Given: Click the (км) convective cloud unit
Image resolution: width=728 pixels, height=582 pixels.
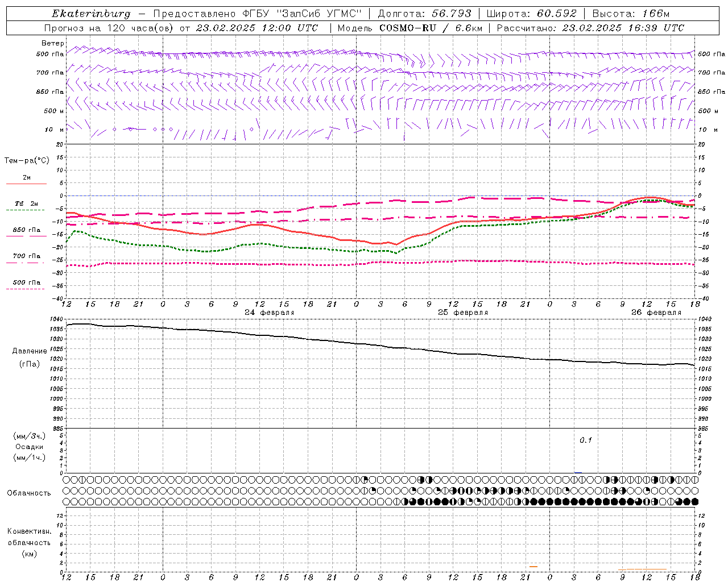Looking at the screenshot, I should pos(29,554).
